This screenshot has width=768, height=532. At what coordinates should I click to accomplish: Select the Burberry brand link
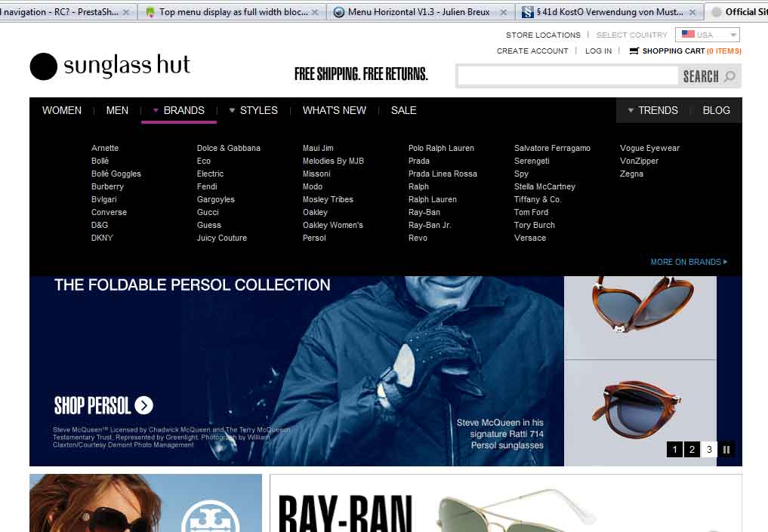click(x=107, y=186)
